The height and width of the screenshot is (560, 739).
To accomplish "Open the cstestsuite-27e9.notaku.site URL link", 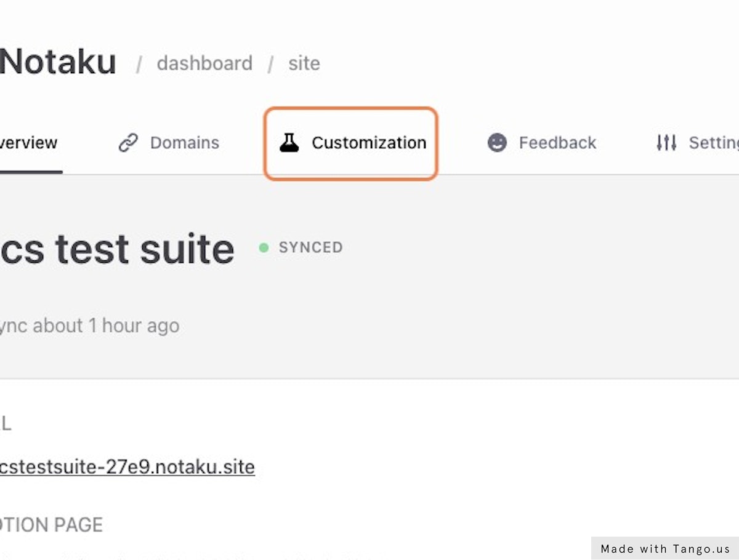I will (x=127, y=467).
